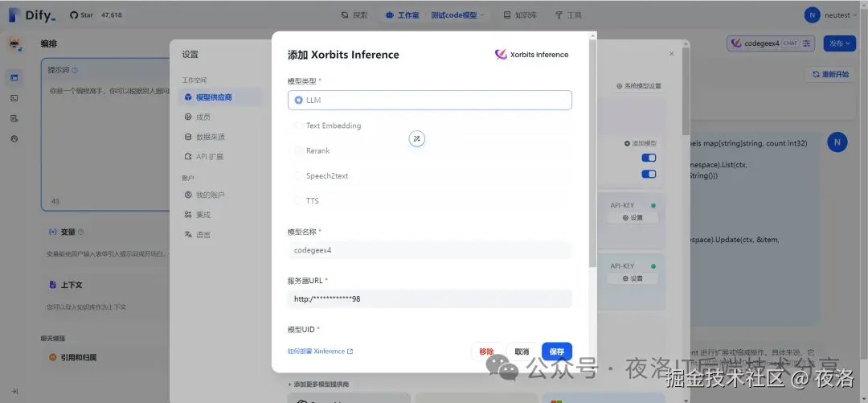Click the 移除 remove button
This screenshot has width=868, height=403.
pyautogui.click(x=486, y=352)
